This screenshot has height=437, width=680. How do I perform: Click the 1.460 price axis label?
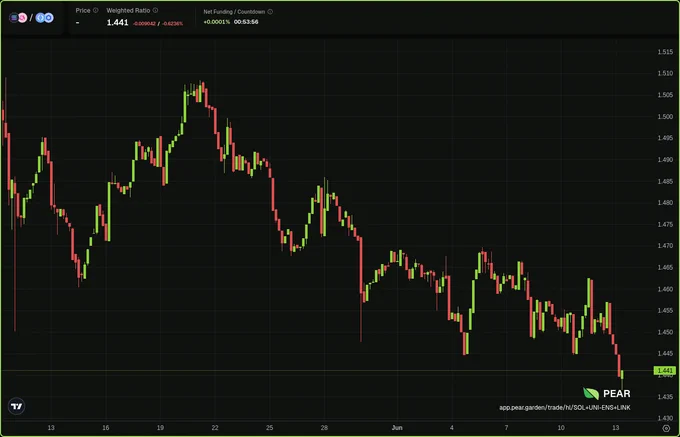[x=665, y=289]
